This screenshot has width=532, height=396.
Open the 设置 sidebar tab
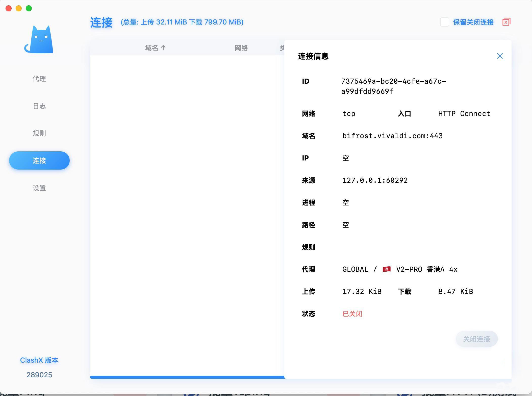click(39, 188)
